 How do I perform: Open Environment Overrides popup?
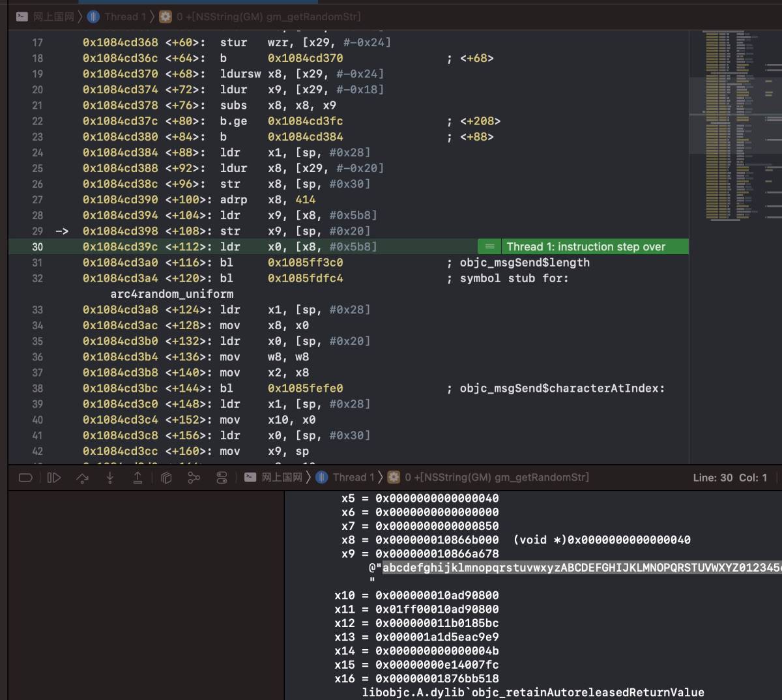(x=222, y=478)
